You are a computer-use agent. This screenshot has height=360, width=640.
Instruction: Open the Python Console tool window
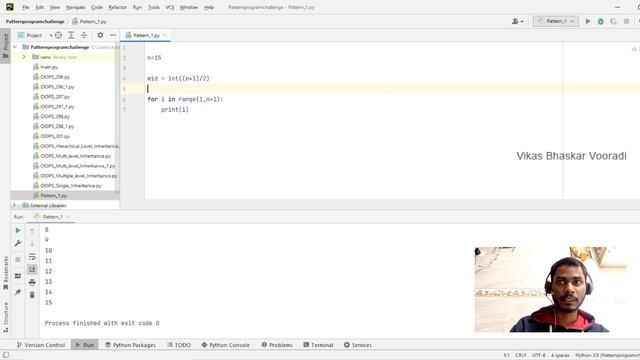click(225, 345)
